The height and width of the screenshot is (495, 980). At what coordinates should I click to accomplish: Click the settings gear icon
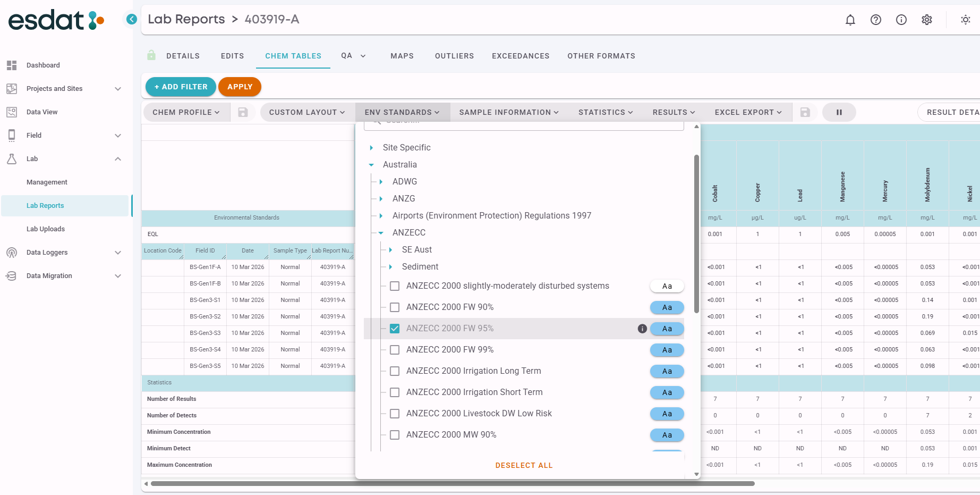926,20
